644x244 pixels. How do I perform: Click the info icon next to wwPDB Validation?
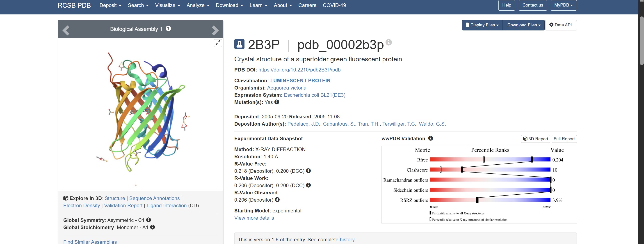pyautogui.click(x=431, y=138)
